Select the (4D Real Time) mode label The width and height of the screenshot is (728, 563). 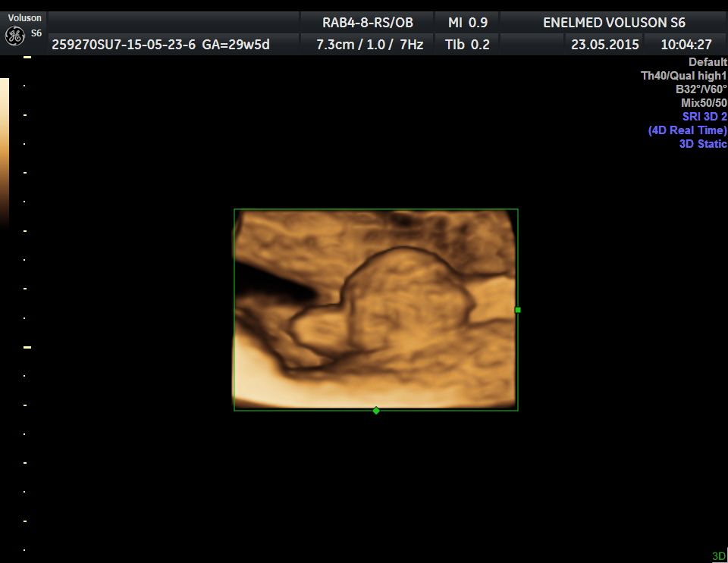tap(687, 130)
